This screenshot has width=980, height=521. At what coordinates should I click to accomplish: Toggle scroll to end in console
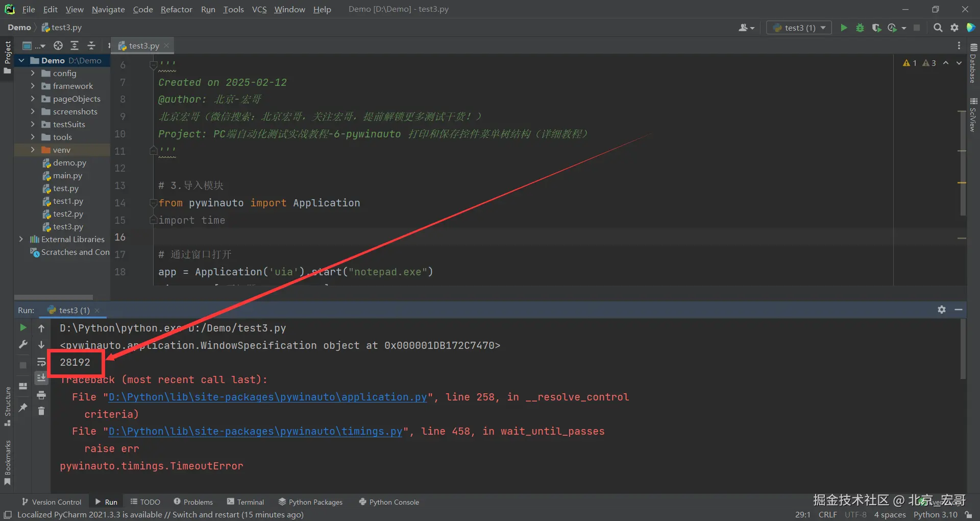point(41,378)
